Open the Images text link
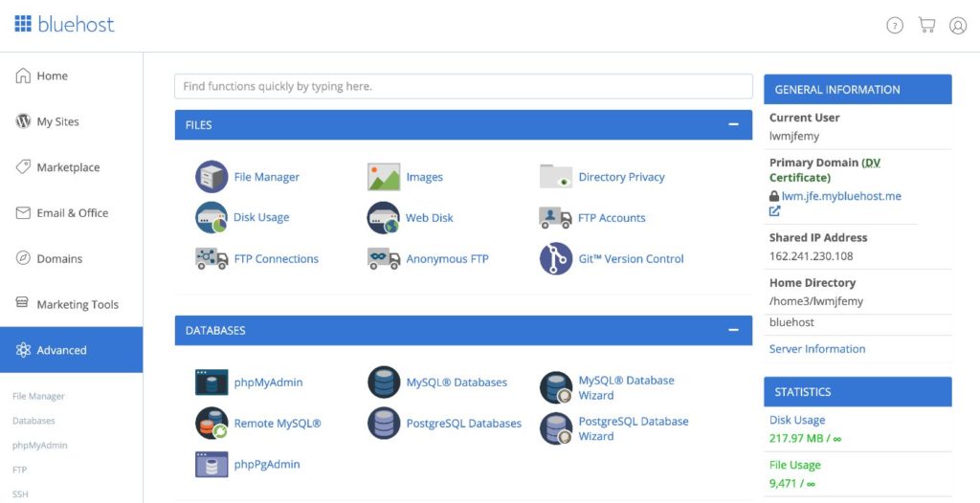This screenshot has width=980, height=503. pos(424,177)
